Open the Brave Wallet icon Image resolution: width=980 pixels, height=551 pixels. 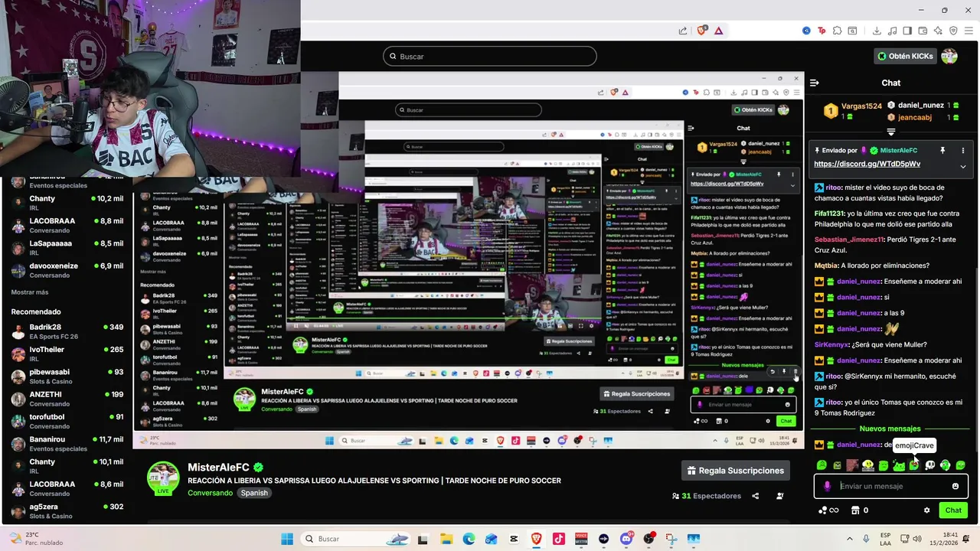tap(923, 31)
